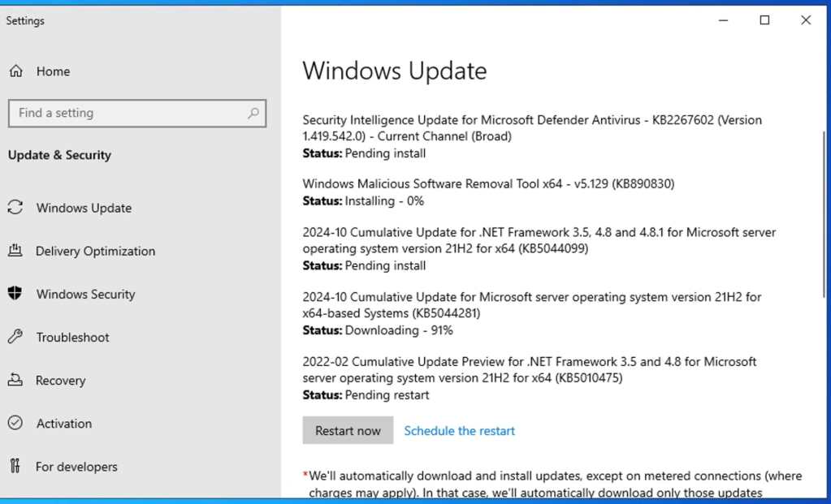Click the Home icon in the sidebar
831x504 pixels.
pyautogui.click(x=15, y=71)
